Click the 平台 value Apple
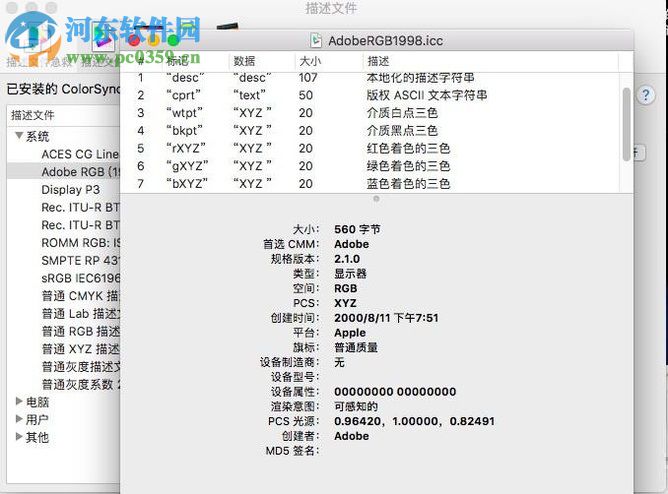This screenshot has width=668, height=494. pyautogui.click(x=350, y=333)
